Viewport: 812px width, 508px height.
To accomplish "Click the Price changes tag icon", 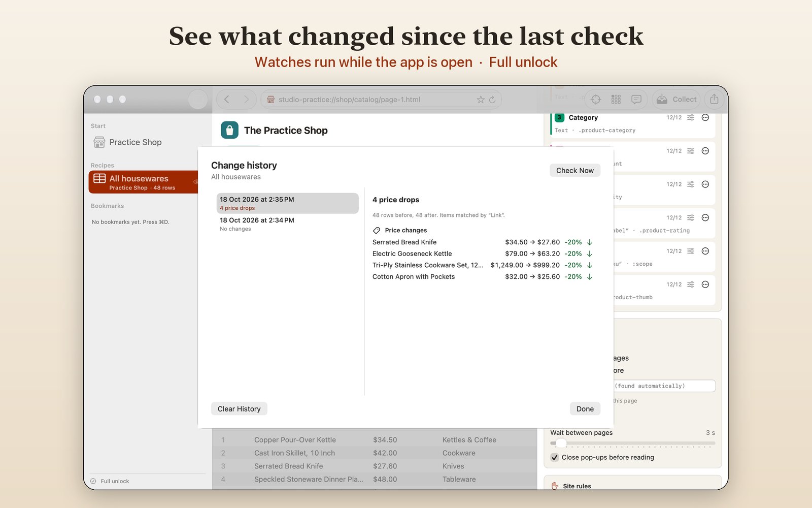I will pyautogui.click(x=377, y=230).
